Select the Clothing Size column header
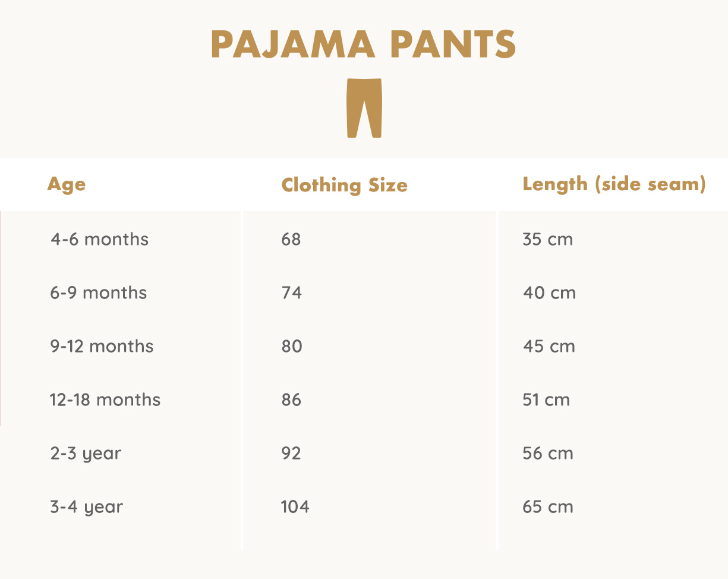 [344, 185]
